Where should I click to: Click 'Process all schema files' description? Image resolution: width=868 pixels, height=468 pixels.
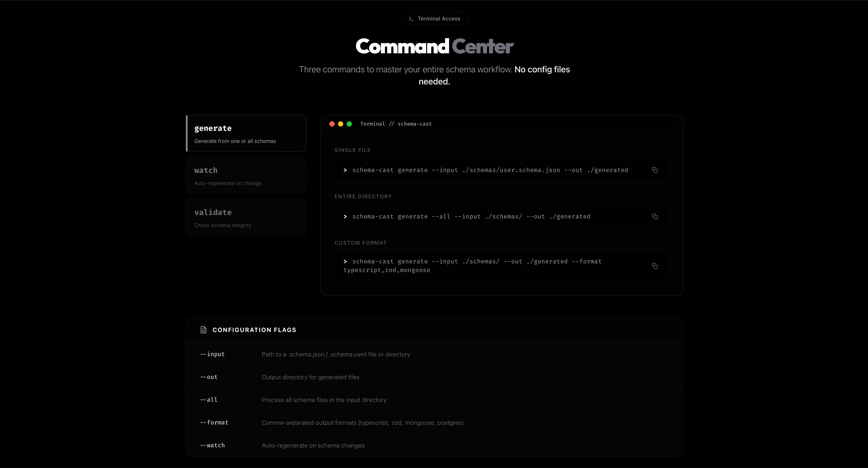(324, 400)
